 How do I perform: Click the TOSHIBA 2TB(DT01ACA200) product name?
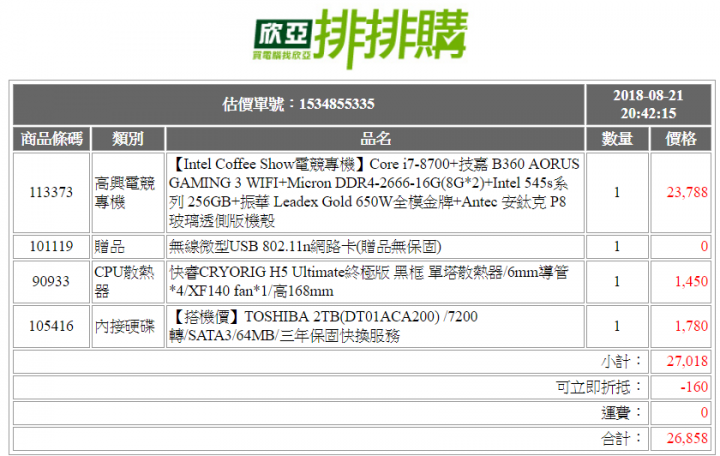click(x=323, y=326)
